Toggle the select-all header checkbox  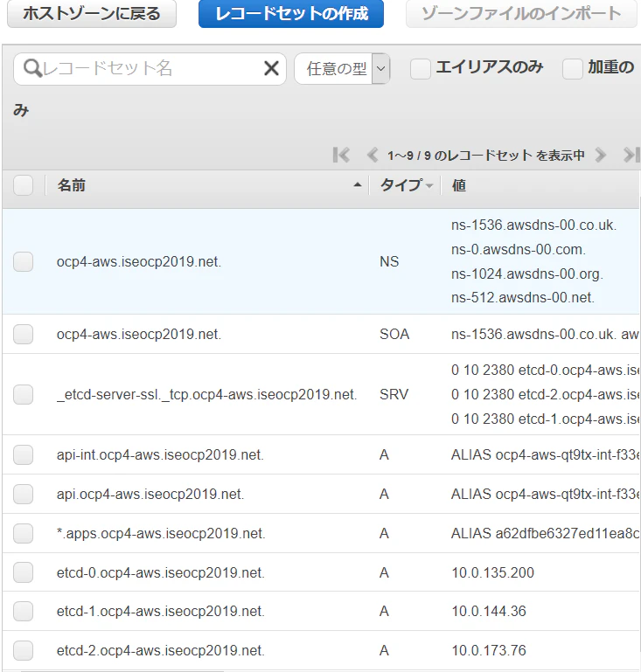point(23,185)
